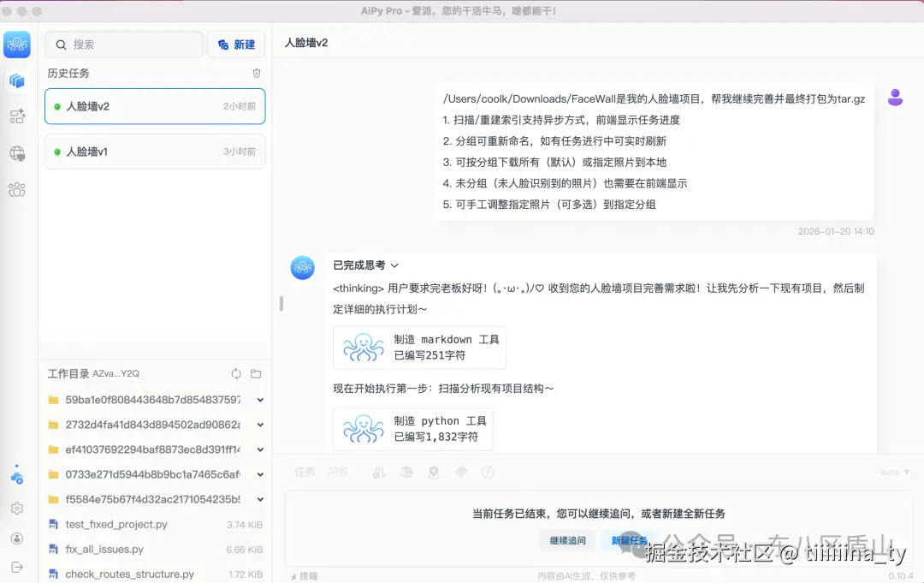This screenshot has width=924, height=583.
Task: Refresh the 工作目录 file list
Action: [235, 373]
